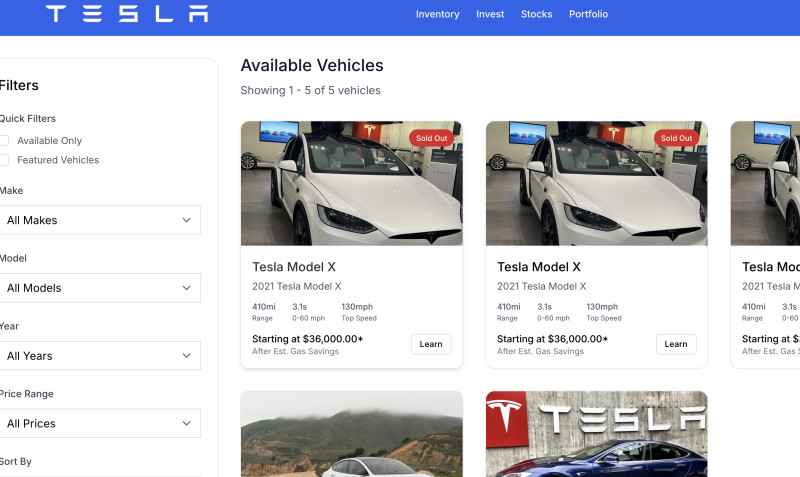Open the Inventory menu item

437,14
